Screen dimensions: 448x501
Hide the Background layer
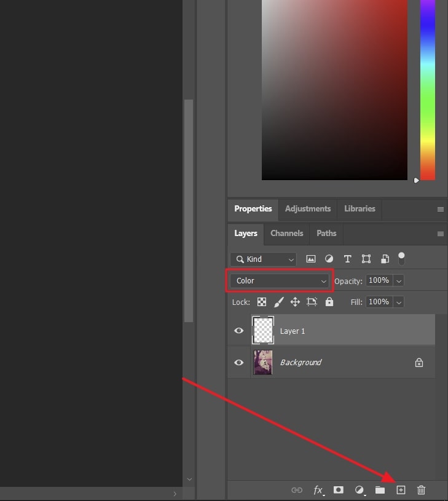coord(239,363)
